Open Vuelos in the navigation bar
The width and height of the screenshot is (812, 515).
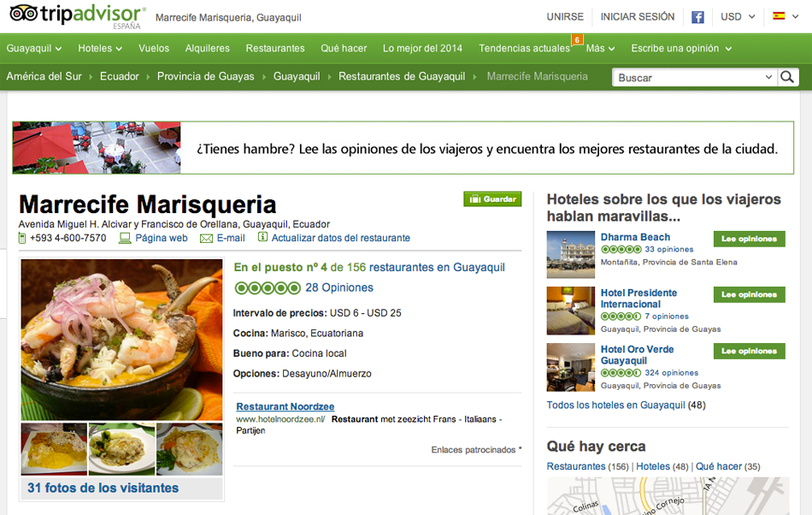click(x=154, y=48)
